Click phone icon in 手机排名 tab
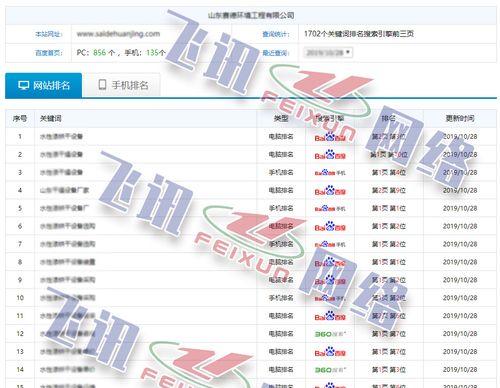This screenshot has width=500, height=388. point(102,85)
